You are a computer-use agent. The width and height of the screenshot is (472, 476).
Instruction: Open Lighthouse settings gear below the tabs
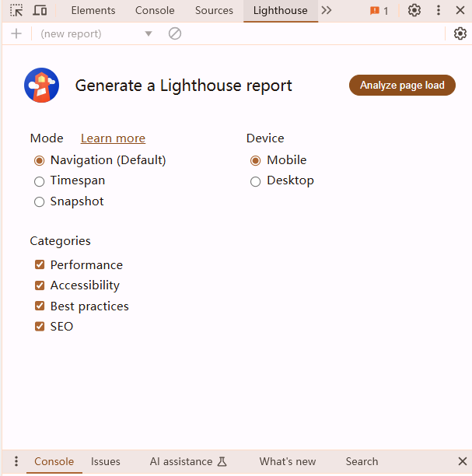(x=460, y=33)
